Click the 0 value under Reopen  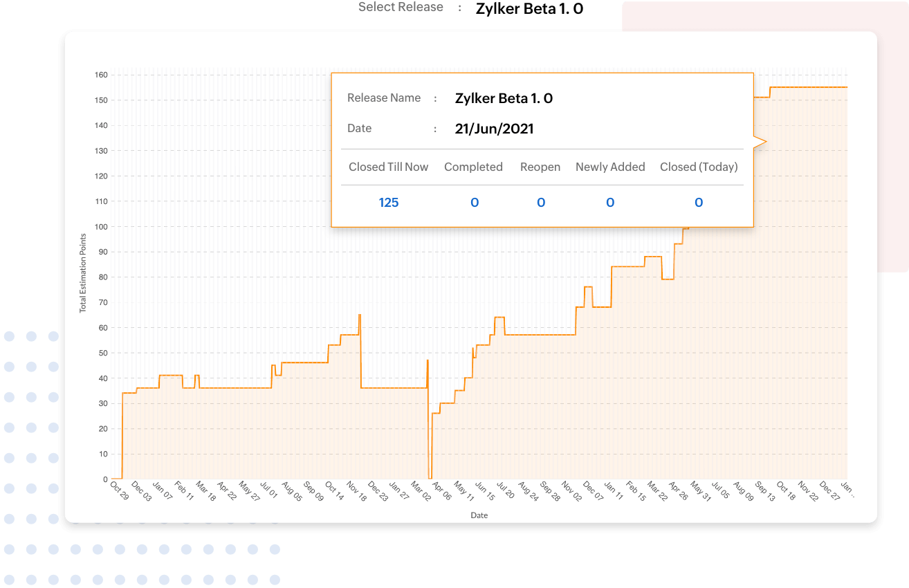(541, 203)
